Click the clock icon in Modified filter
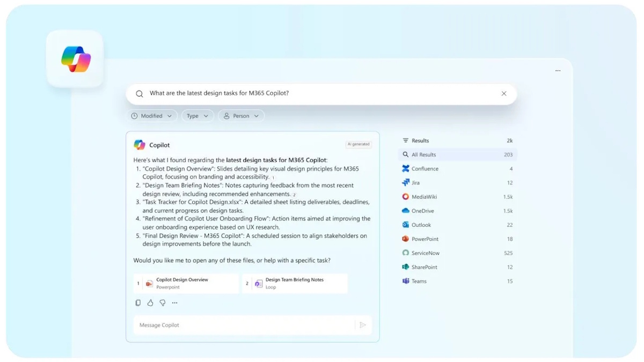This screenshot has width=644, height=362. 134,116
